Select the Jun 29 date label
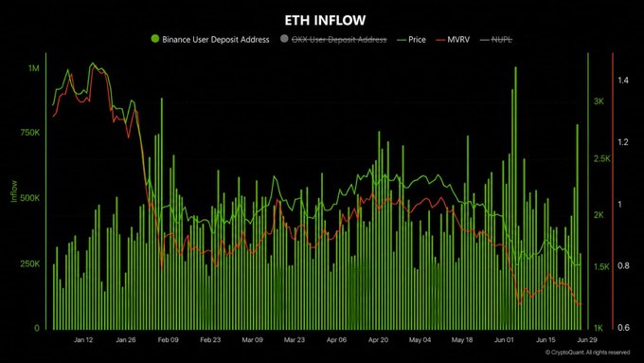Image resolution: width=644 pixels, height=363 pixels. coord(587,340)
